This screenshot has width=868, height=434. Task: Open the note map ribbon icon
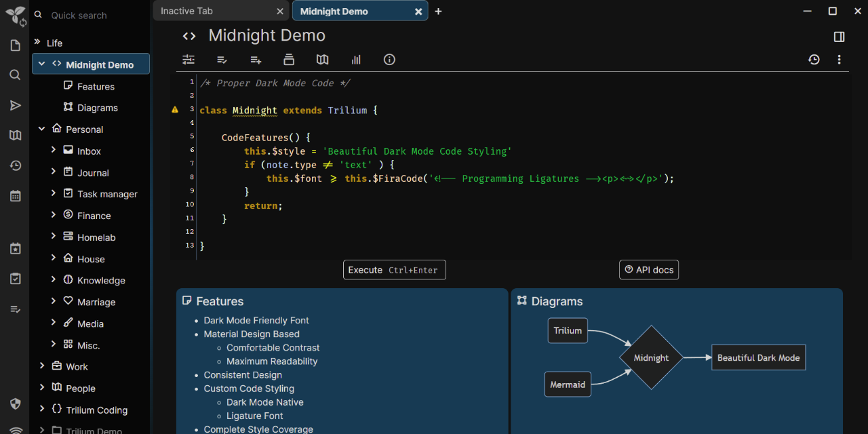point(323,60)
